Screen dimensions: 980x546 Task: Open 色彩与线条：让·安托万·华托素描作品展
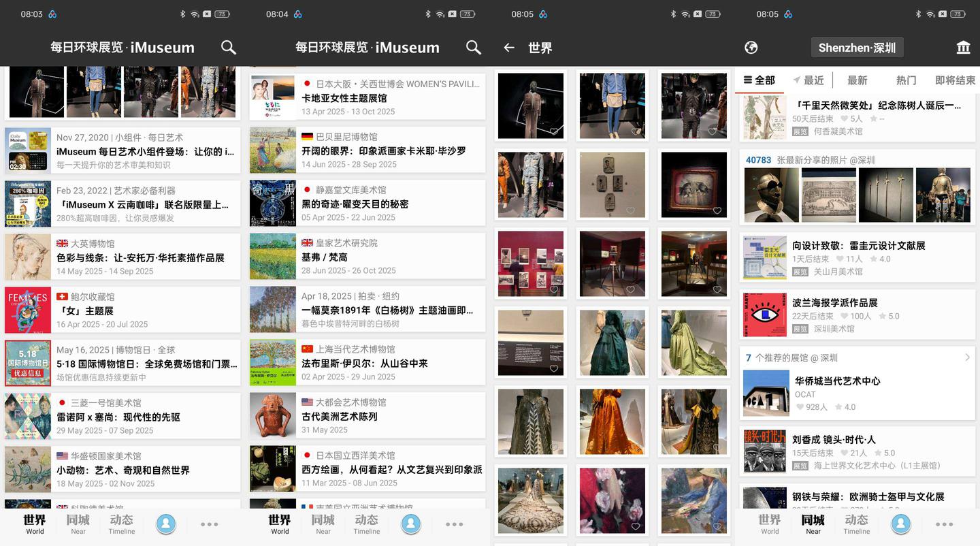(122, 257)
